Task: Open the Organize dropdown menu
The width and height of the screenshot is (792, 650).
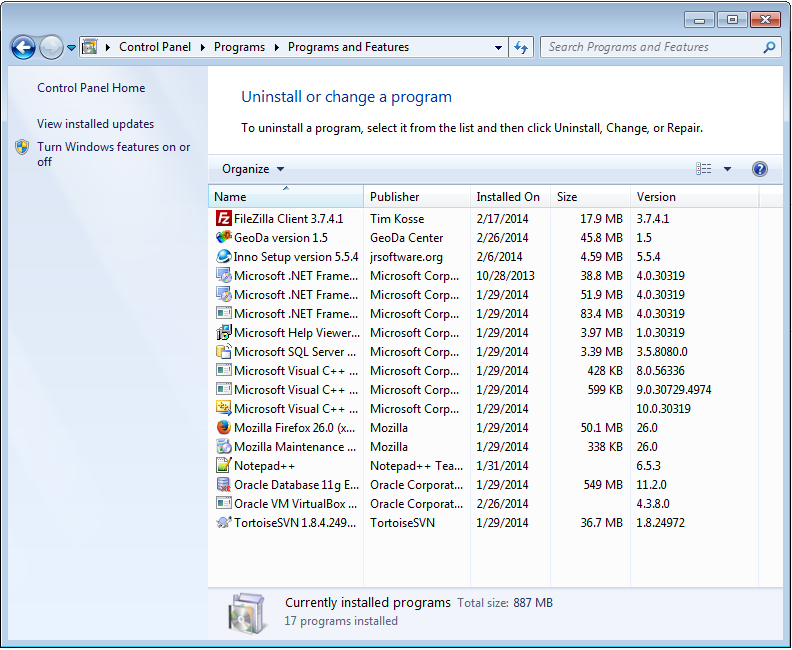Action: tap(253, 169)
